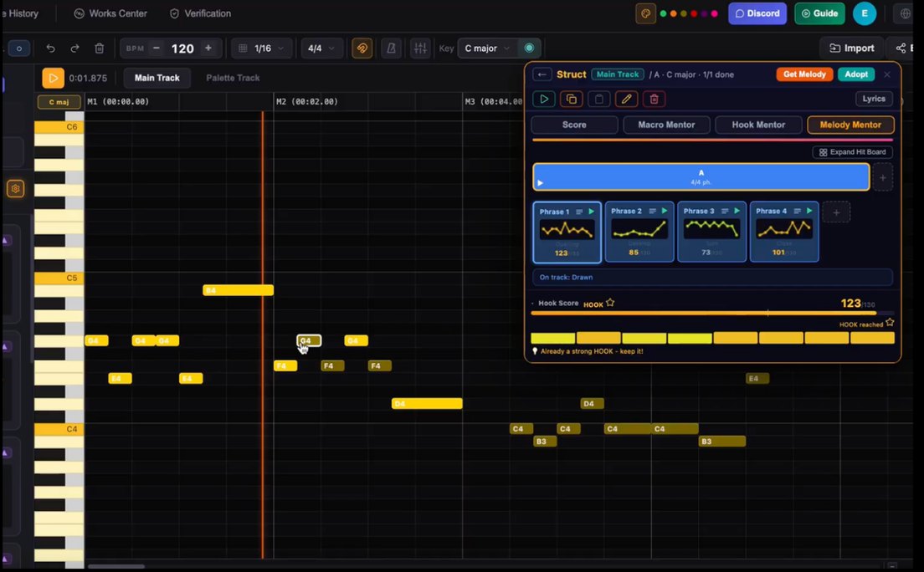Click the red delete icon in Struct panel
The height and width of the screenshot is (572, 924).
click(x=654, y=99)
